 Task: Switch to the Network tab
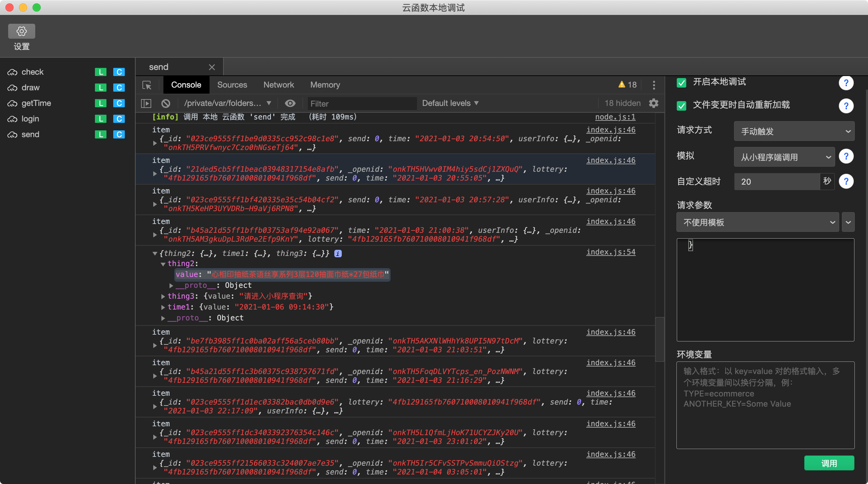click(278, 85)
